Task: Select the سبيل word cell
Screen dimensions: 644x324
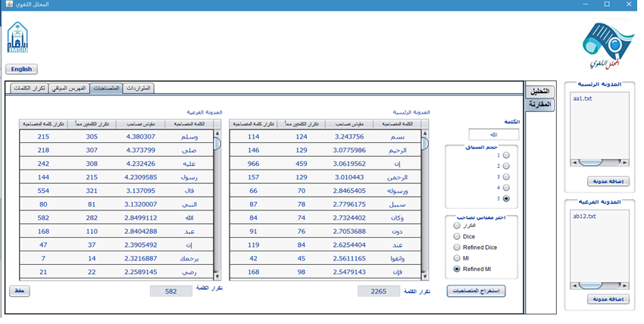Action: 397,204
